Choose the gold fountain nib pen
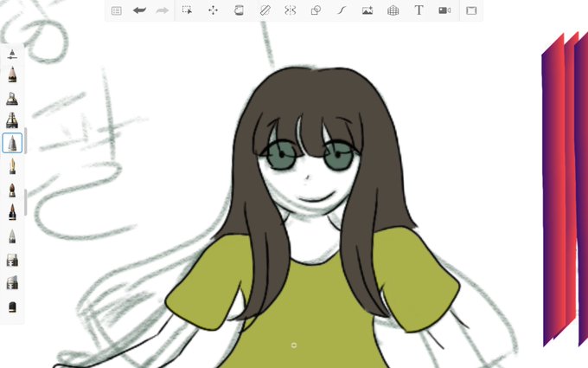This screenshot has height=368, width=588. tap(12, 166)
